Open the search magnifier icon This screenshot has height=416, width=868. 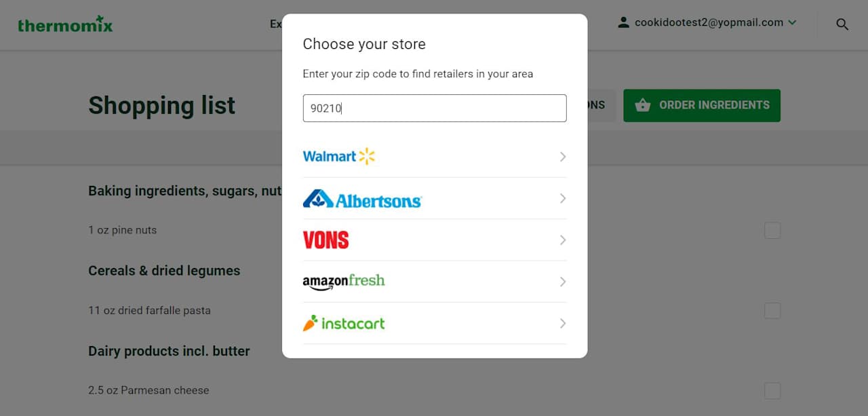842,24
